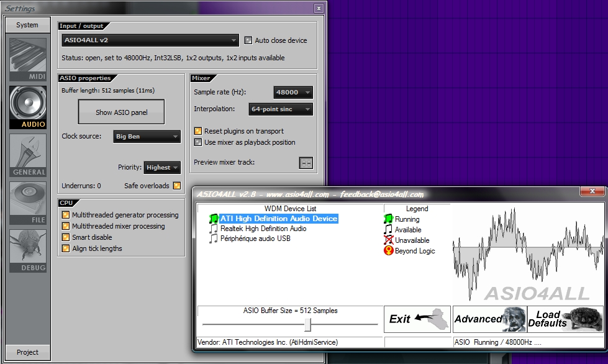Click the Load Defaults button
Viewport: 608px width, 364px height.
pyautogui.click(x=566, y=319)
